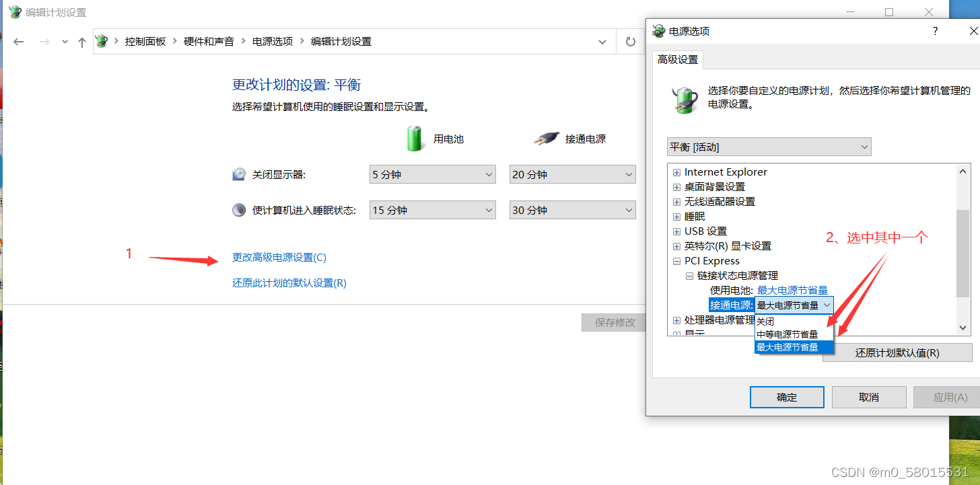
Task: Open the breadcrumb chevron after 硬件和声音
Action: 244,41
